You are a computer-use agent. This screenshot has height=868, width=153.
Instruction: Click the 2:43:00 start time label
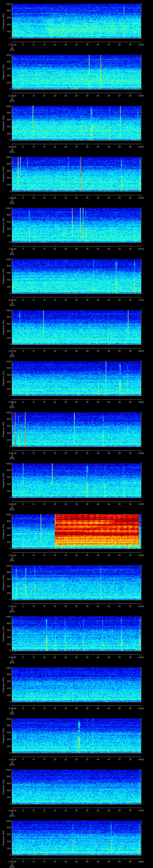pyautogui.click(x=12, y=657)
